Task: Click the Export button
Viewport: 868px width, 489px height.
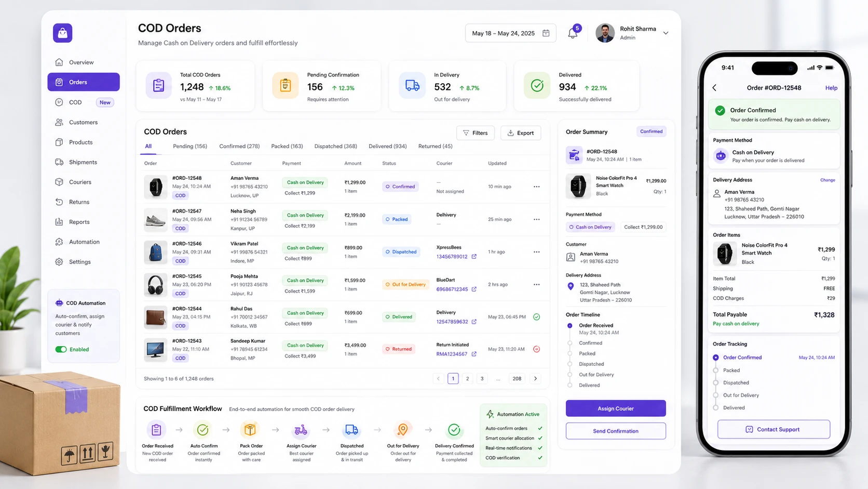Action: click(520, 133)
